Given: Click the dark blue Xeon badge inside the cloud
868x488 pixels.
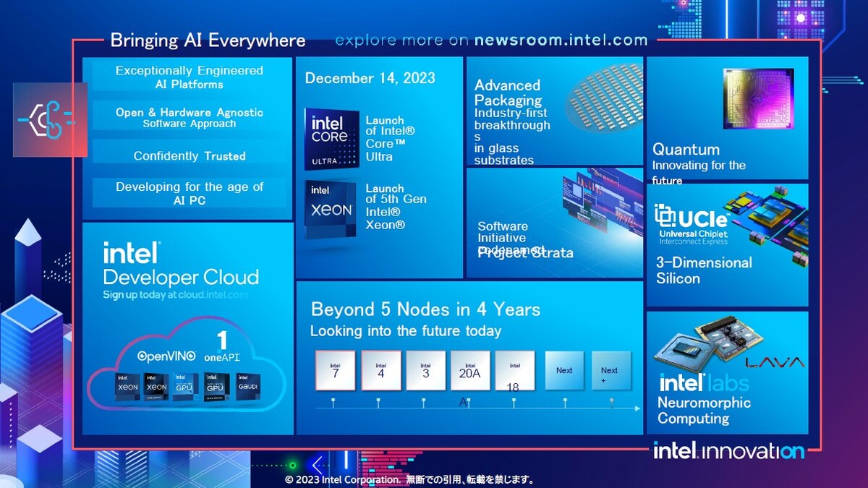Looking at the screenshot, I should pyautogui.click(x=128, y=387).
